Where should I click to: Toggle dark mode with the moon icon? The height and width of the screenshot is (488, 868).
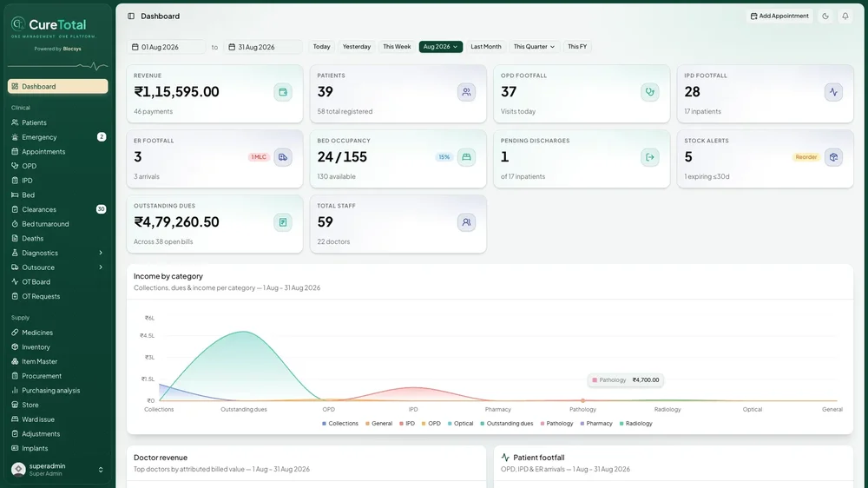825,16
